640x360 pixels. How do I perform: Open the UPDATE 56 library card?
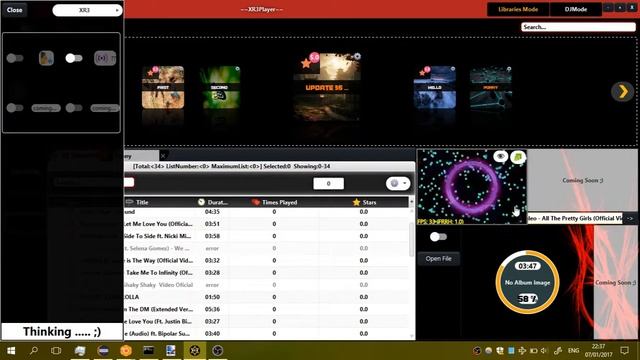pos(327,87)
